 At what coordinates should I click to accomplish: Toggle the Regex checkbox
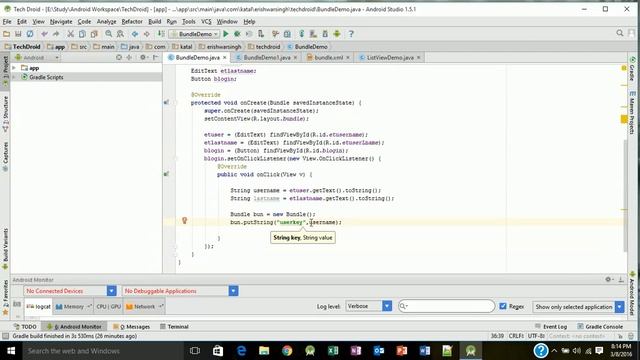(503, 306)
